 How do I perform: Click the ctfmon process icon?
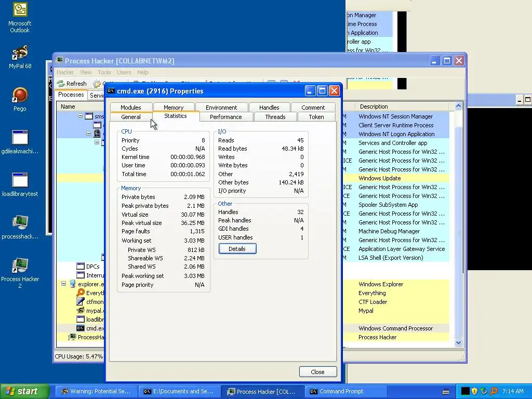[x=81, y=302]
